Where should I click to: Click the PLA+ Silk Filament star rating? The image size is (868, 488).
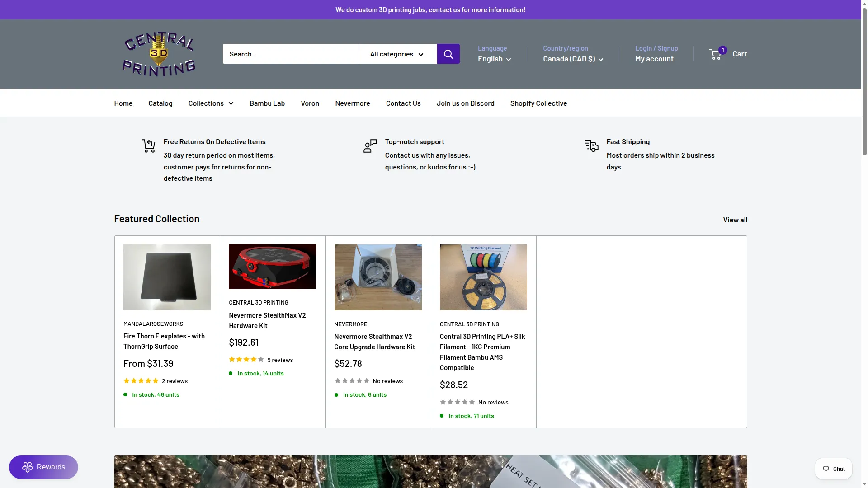click(457, 402)
